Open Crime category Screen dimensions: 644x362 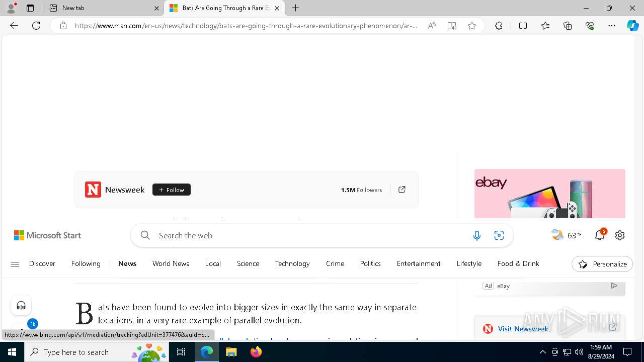(335, 263)
